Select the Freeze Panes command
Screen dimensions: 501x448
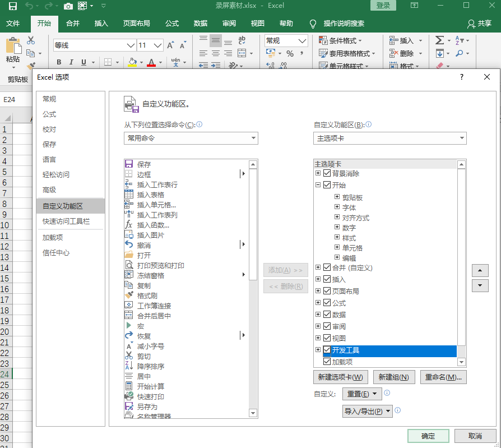(186, 275)
